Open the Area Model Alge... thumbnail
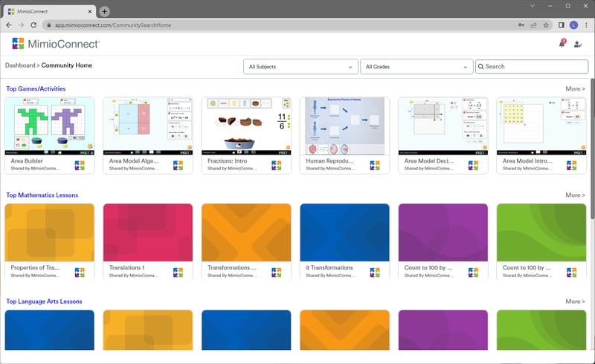 point(148,126)
